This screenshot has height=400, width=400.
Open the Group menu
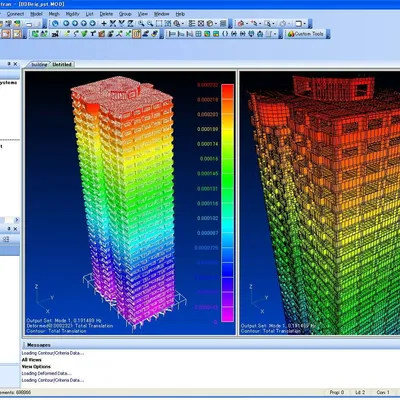click(125, 14)
